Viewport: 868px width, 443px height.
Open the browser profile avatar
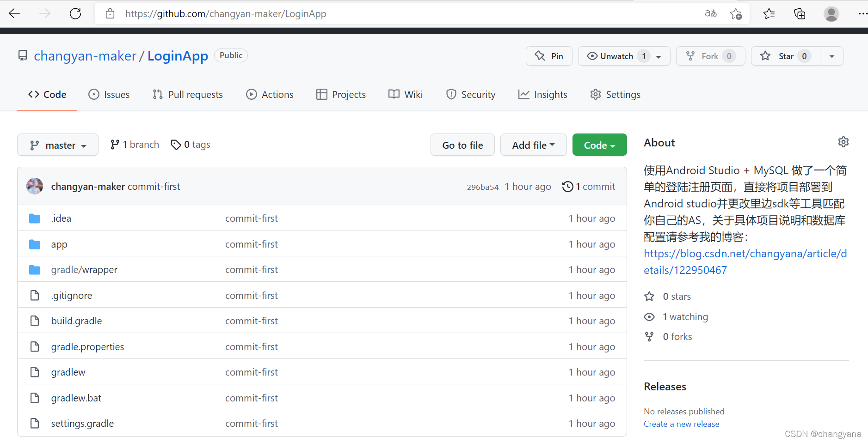coord(831,14)
